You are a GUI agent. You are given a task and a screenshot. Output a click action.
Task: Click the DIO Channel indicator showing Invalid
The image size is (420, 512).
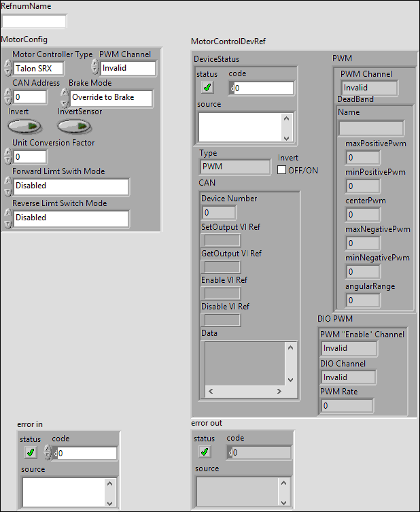click(349, 377)
